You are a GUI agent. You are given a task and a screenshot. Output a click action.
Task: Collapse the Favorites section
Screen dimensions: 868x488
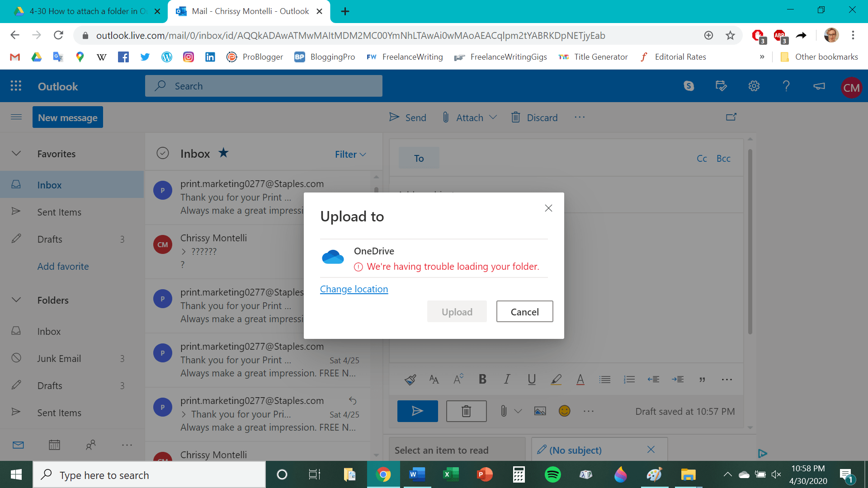(x=16, y=154)
